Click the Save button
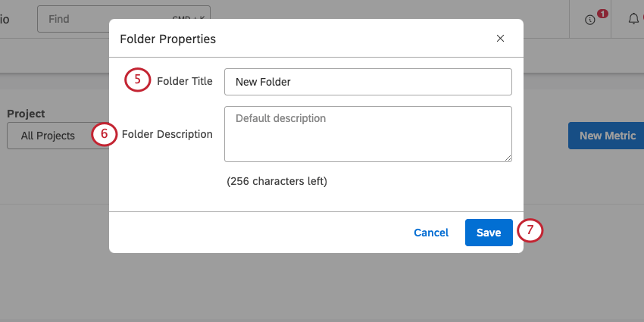 coord(489,233)
